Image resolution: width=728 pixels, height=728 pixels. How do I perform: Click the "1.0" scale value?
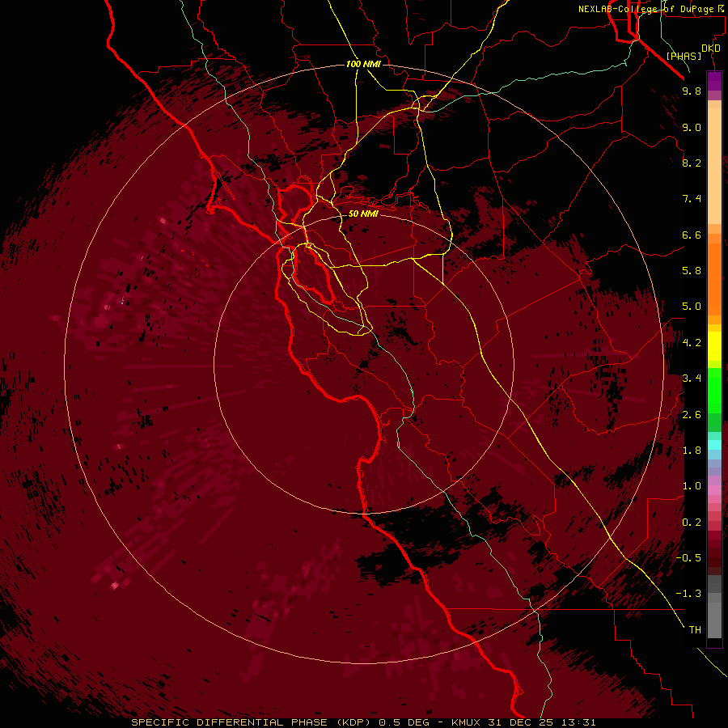pos(692,486)
